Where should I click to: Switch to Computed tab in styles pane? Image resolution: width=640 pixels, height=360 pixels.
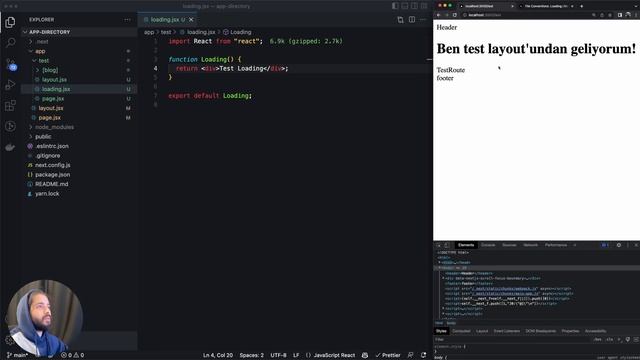[462, 331]
